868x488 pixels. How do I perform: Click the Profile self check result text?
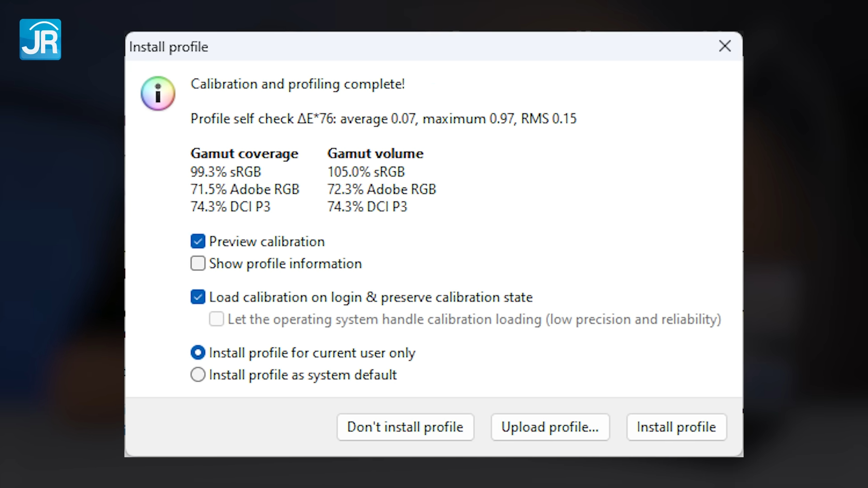(x=383, y=118)
